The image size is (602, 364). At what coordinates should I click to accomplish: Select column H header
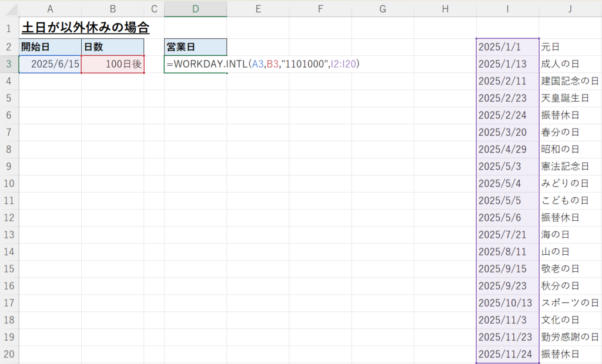tap(445, 9)
